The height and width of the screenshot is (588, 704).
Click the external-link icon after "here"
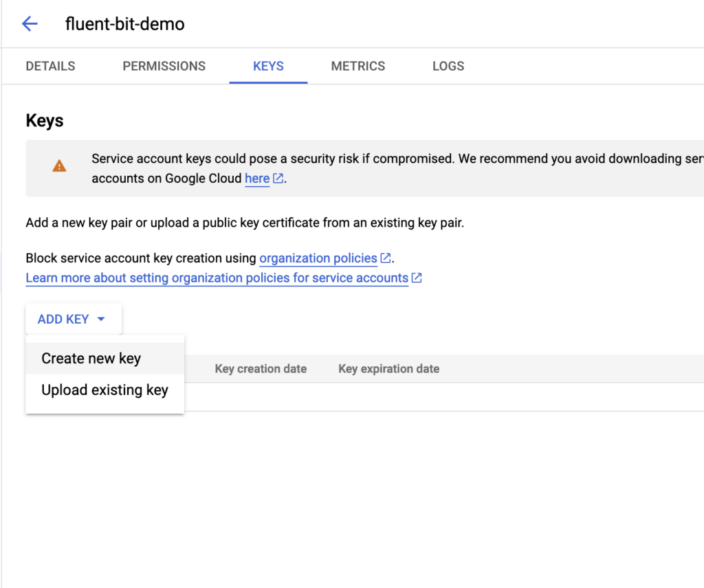point(278,179)
